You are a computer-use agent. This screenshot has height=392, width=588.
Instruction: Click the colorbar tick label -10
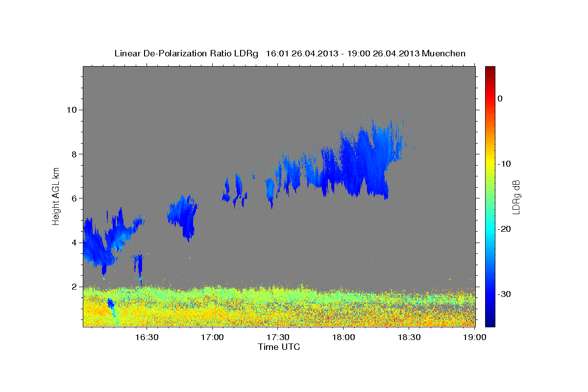pyautogui.click(x=505, y=164)
